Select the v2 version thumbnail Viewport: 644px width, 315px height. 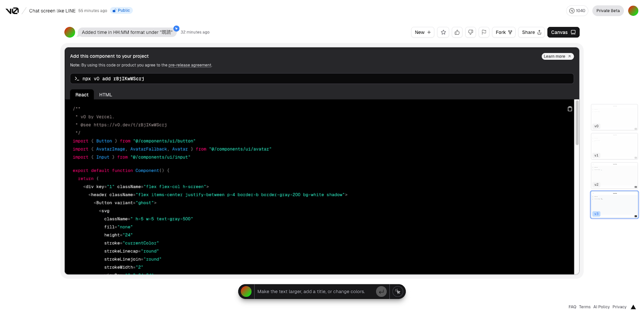coord(614,175)
